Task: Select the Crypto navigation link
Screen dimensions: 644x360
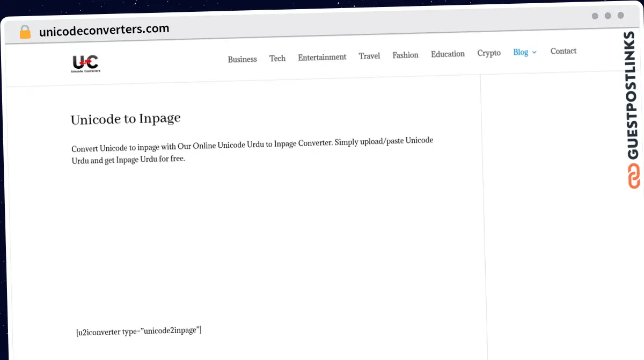Action: [x=489, y=53]
